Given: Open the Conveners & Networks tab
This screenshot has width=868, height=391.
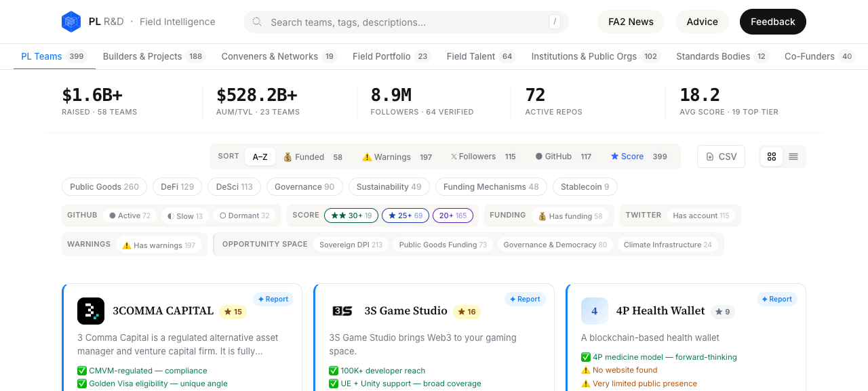Looking at the screenshot, I should [x=279, y=56].
